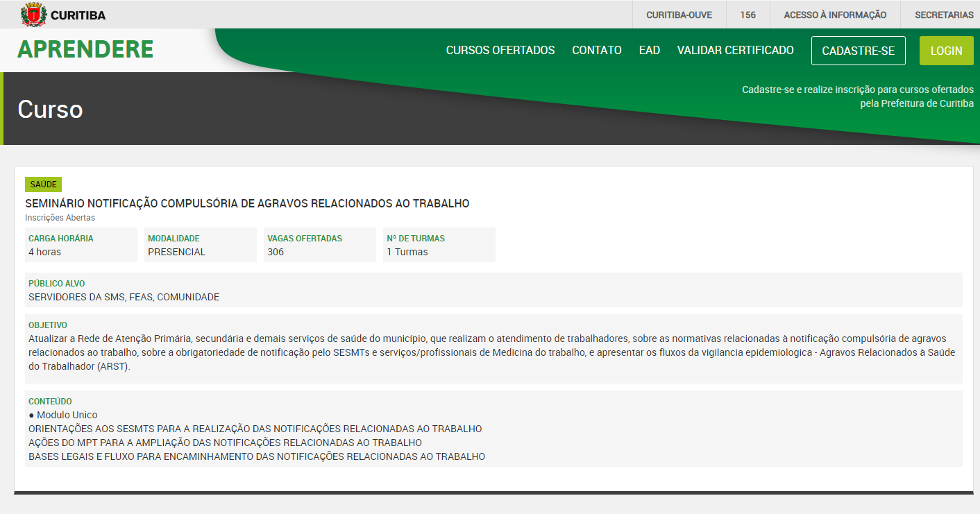Click the green LOGIN button
The image size is (980, 514).
946,51
